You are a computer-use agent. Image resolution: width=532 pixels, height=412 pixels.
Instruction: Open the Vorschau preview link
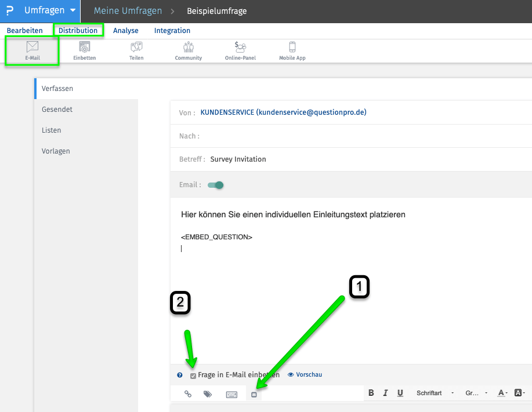(305, 375)
